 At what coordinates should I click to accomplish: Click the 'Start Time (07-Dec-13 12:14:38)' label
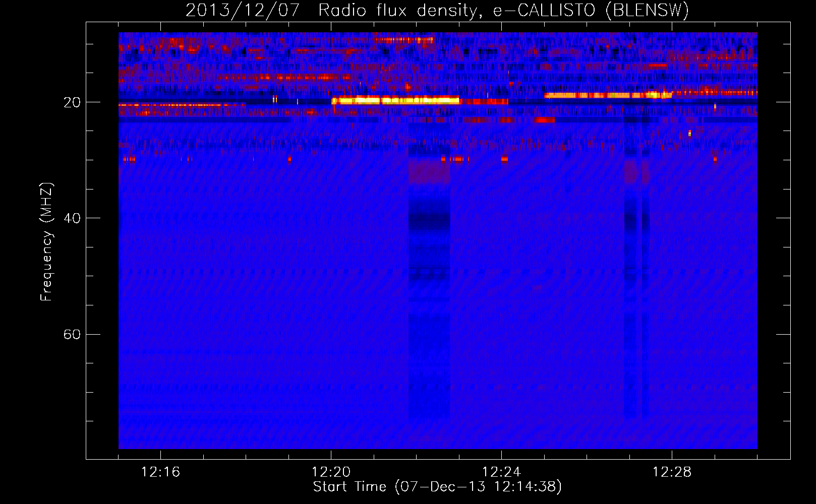point(437,487)
